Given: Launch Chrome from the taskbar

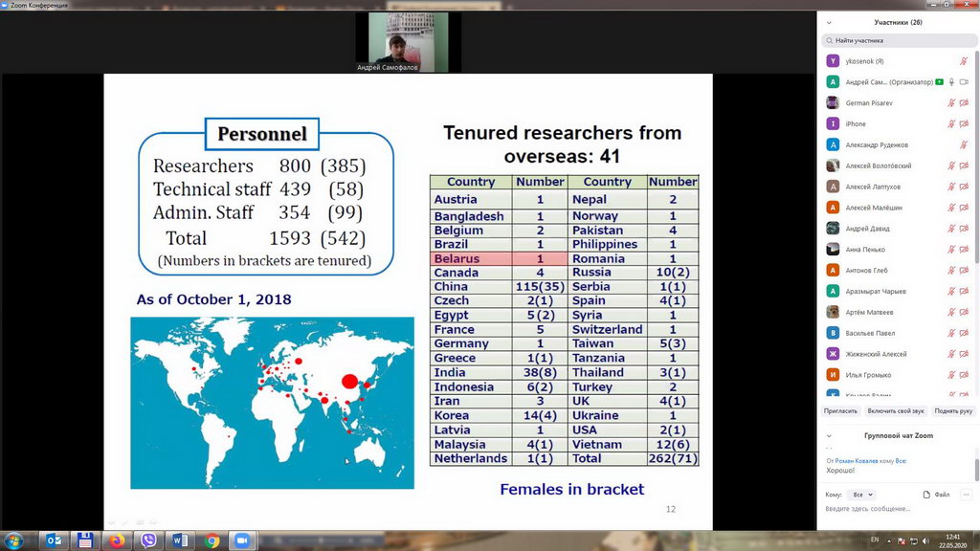Looking at the screenshot, I should tap(212, 540).
